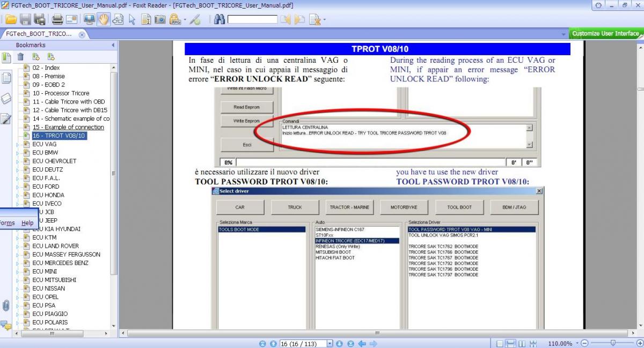Screen dimensions: 644x348
Task: Open bookmark 15 - Example of connection
Action: (68, 127)
